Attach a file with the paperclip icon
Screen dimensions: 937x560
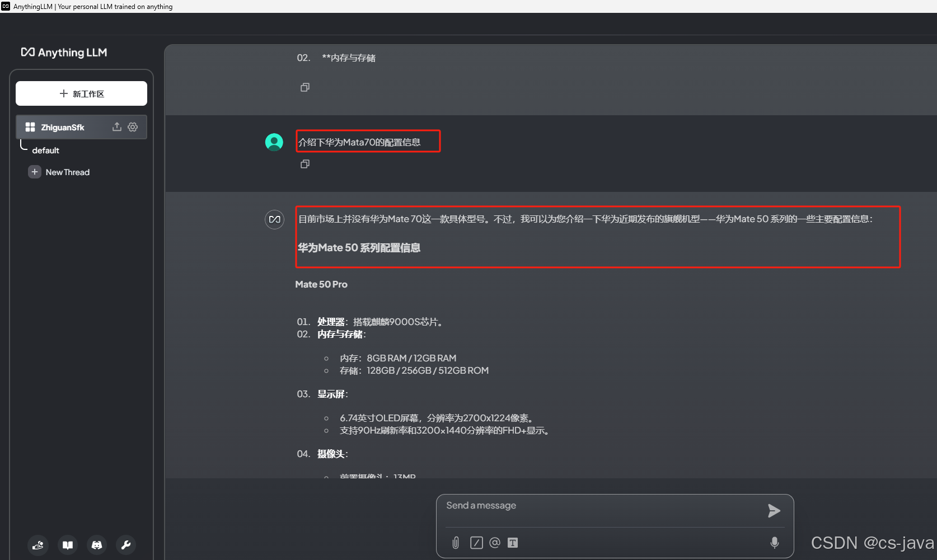tap(456, 543)
